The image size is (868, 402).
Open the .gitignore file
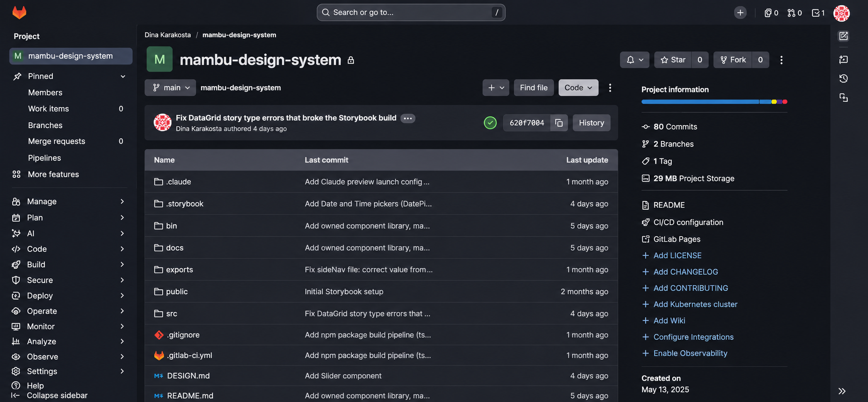(x=183, y=335)
